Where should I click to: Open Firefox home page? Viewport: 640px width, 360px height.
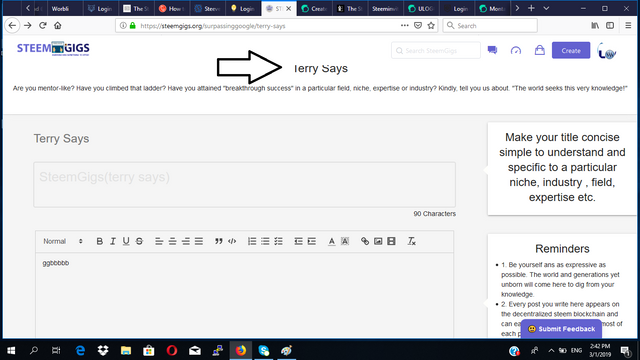pyautogui.click(x=58, y=25)
